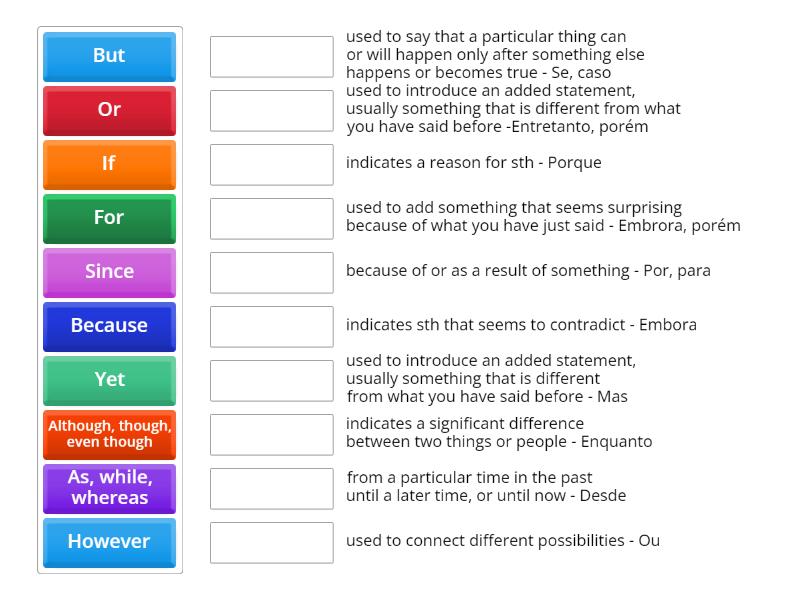Click the "Yet" word tile
Image resolution: width=800 pixels, height=600 pixels.
click(x=109, y=380)
